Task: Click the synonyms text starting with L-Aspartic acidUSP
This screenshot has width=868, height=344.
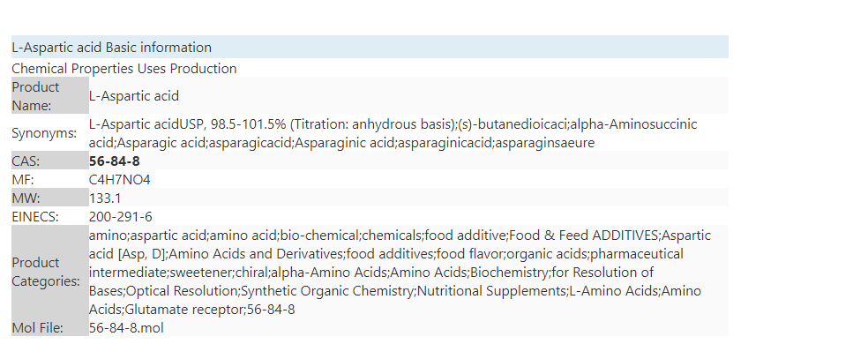Action: click(x=393, y=133)
